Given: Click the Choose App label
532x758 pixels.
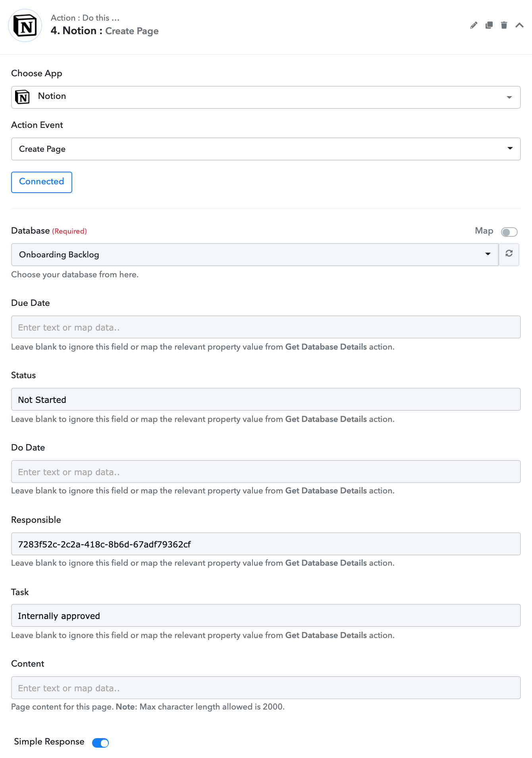Looking at the screenshot, I should (37, 73).
